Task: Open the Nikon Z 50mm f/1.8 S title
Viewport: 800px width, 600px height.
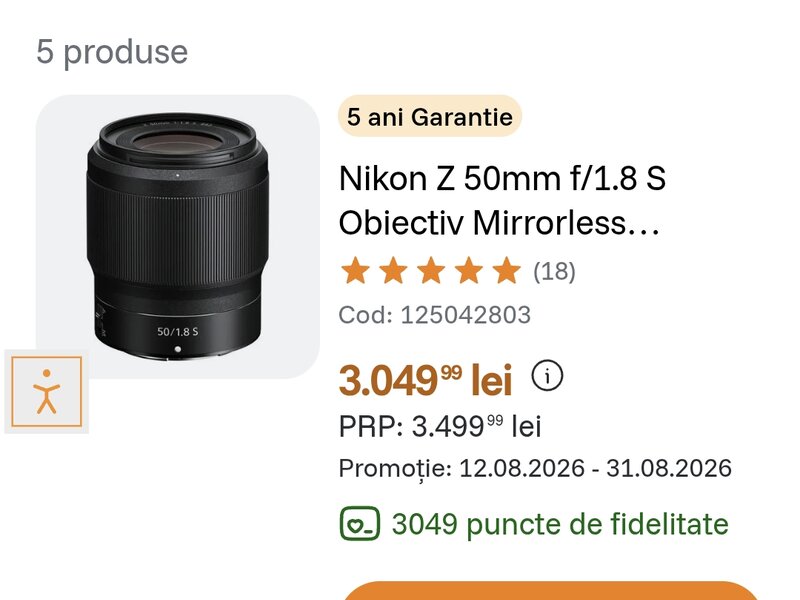Action: click(x=503, y=201)
